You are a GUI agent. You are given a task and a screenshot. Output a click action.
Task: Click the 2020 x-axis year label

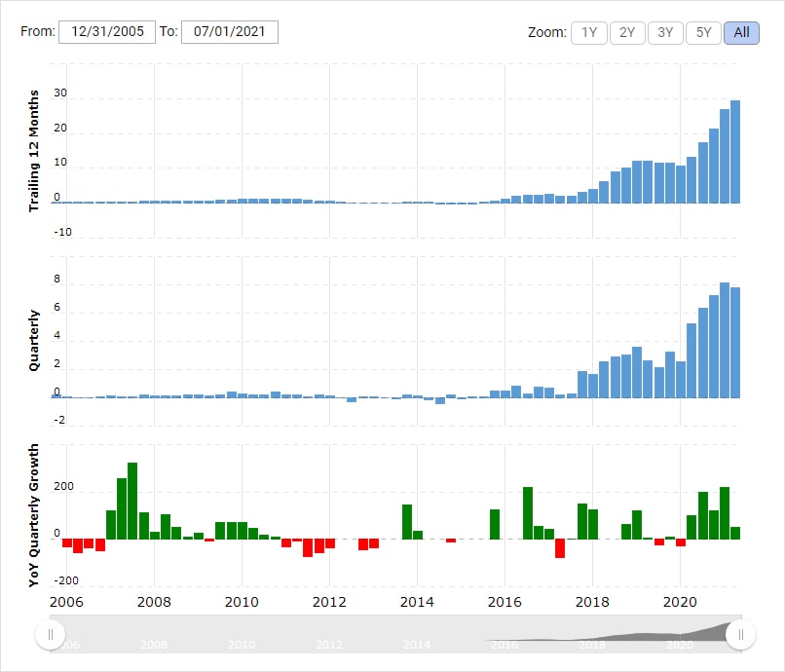(681, 602)
